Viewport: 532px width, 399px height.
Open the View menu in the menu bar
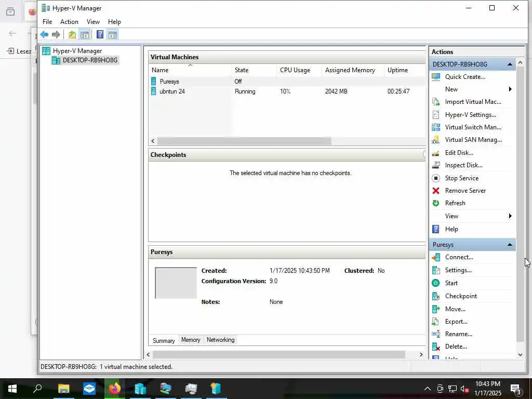click(x=93, y=22)
